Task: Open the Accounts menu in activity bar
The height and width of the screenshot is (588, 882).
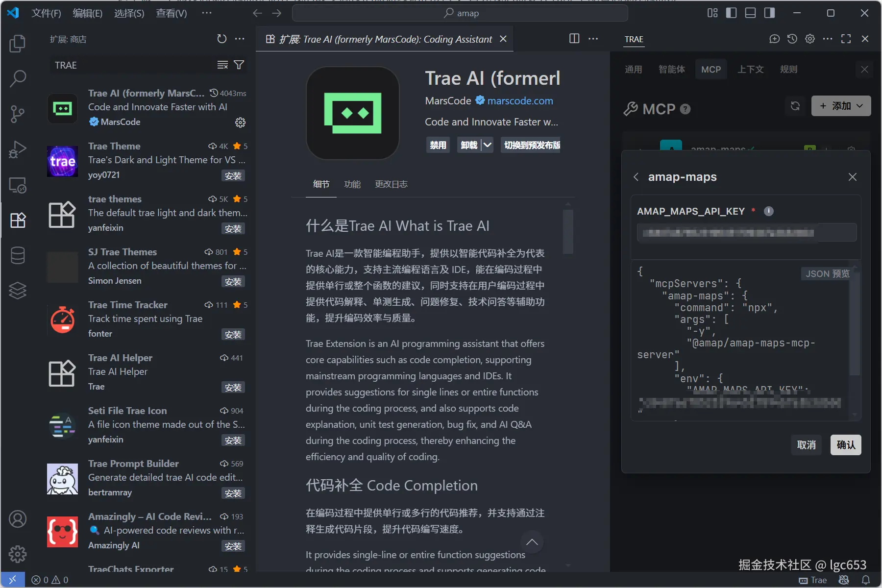Action: 18,519
